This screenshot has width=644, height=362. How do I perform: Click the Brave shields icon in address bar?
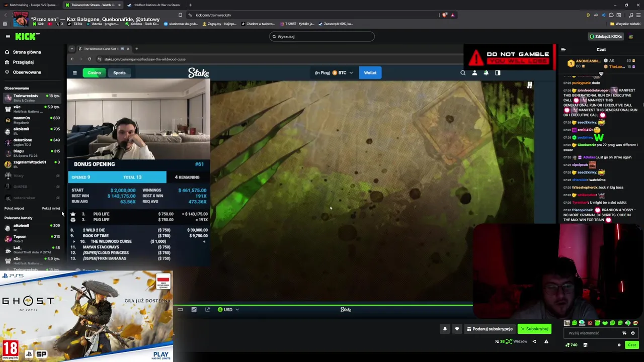pyautogui.click(x=444, y=15)
